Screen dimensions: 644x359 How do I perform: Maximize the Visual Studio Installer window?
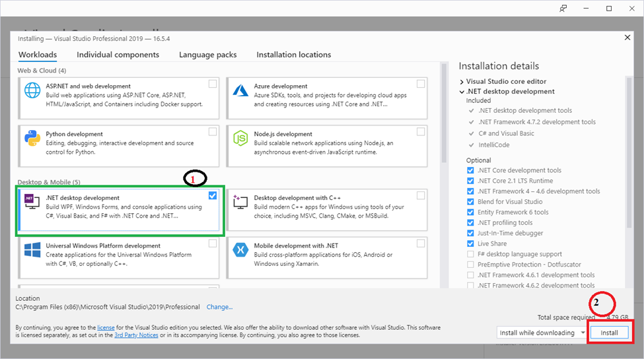pos(609,8)
